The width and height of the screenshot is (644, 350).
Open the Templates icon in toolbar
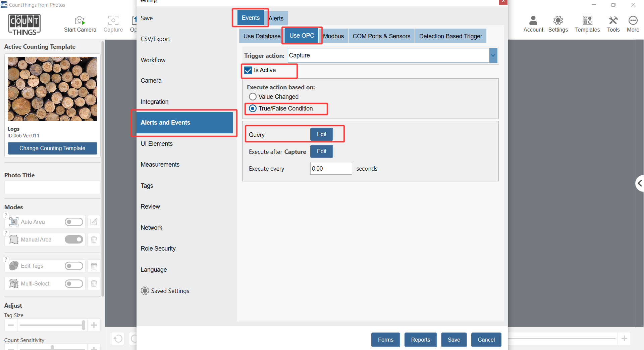coord(587,21)
